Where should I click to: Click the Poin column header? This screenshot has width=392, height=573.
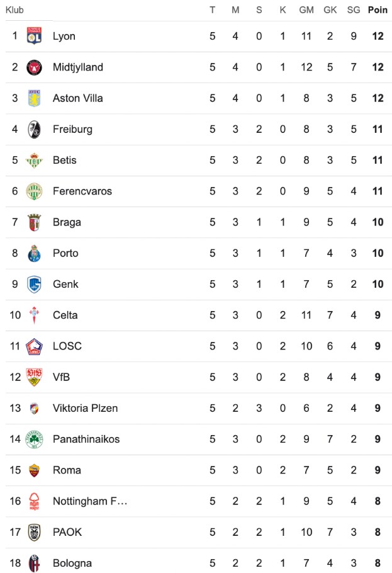[378, 9]
